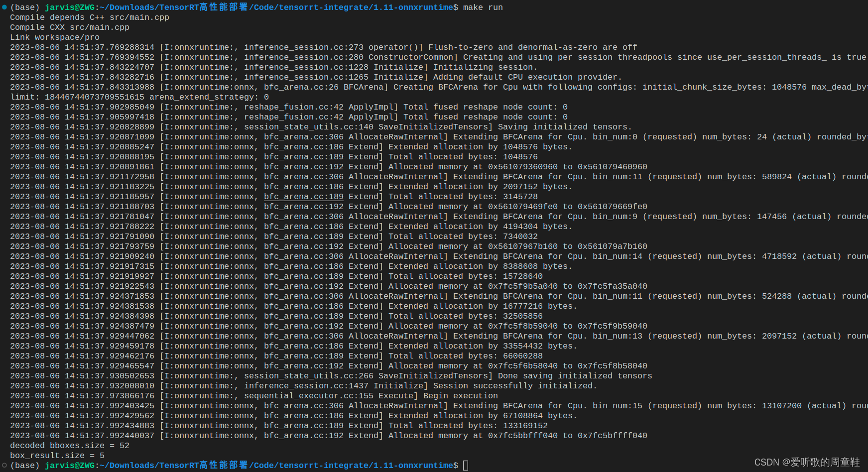Click 'inference_session.cc:280 ConstructorCommon]' text
Viewport: 868px width, 472px height.
(x=351, y=57)
